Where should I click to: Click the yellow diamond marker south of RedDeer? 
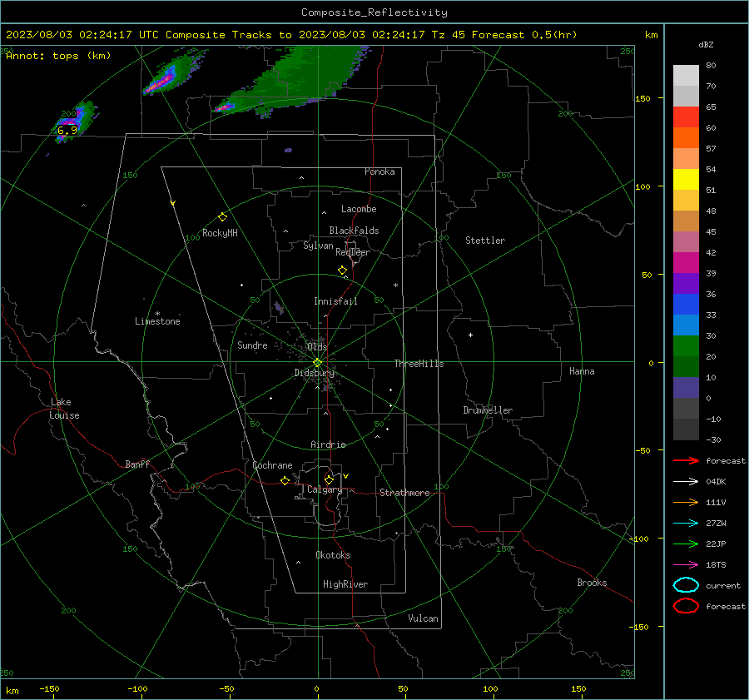[342, 271]
